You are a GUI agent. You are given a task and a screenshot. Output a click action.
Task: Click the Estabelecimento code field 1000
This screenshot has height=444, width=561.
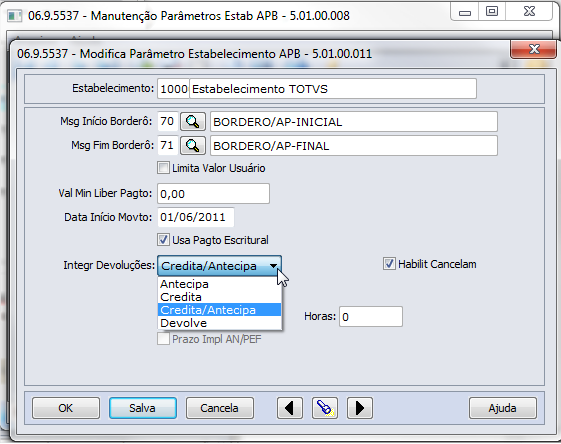[173, 89]
